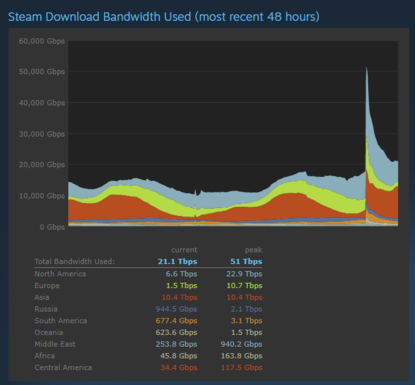Select the Oceania legend label
Viewport: 415px width, 385px height.
[x=49, y=332]
